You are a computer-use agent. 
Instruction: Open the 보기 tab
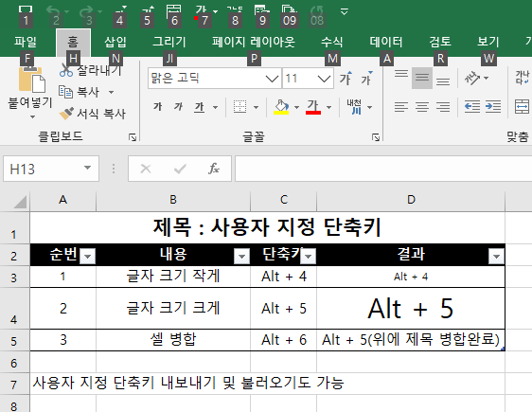488,42
